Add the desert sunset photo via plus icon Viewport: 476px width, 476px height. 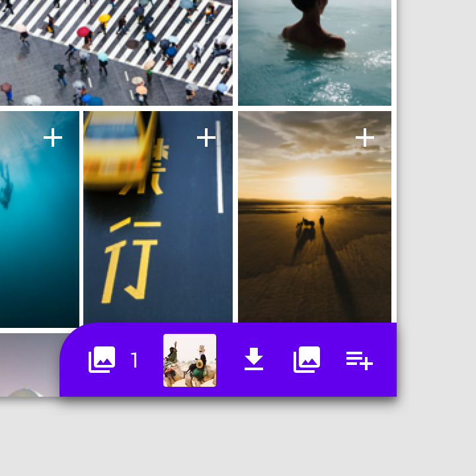[x=364, y=138]
